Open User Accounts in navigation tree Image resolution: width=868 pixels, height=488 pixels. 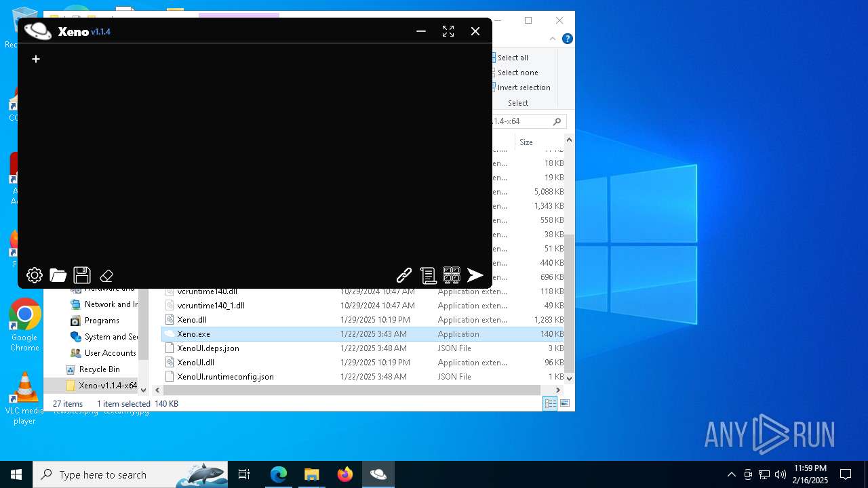(x=110, y=353)
